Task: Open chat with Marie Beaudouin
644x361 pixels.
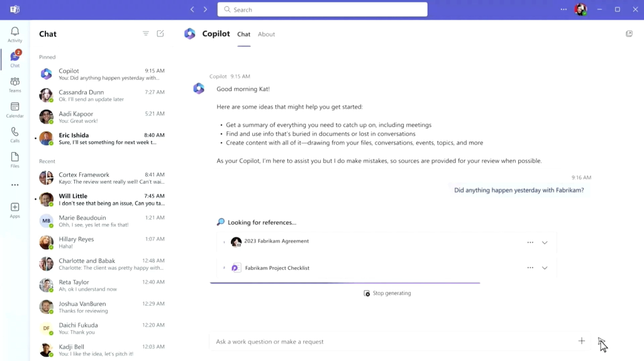Action: 101,221
